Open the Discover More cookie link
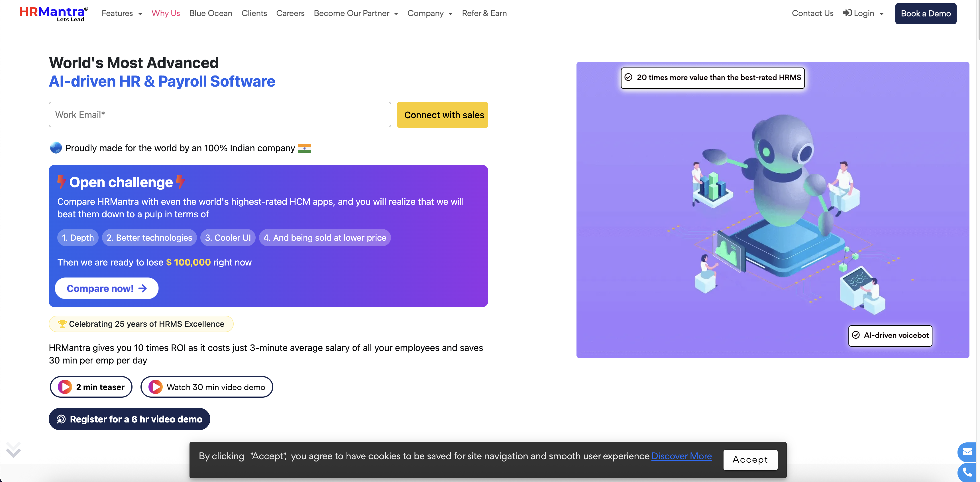This screenshot has height=482, width=980. click(x=681, y=456)
